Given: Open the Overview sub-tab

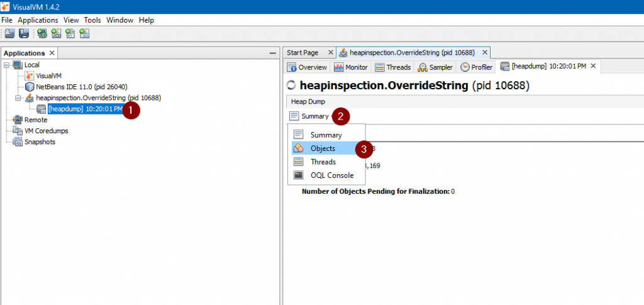Looking at the screenshot, I should click(x=307, y=67).
